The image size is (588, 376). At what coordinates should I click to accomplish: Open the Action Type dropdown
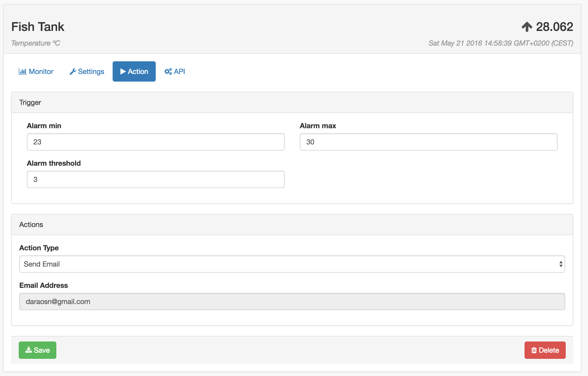(x=292, y=264)
